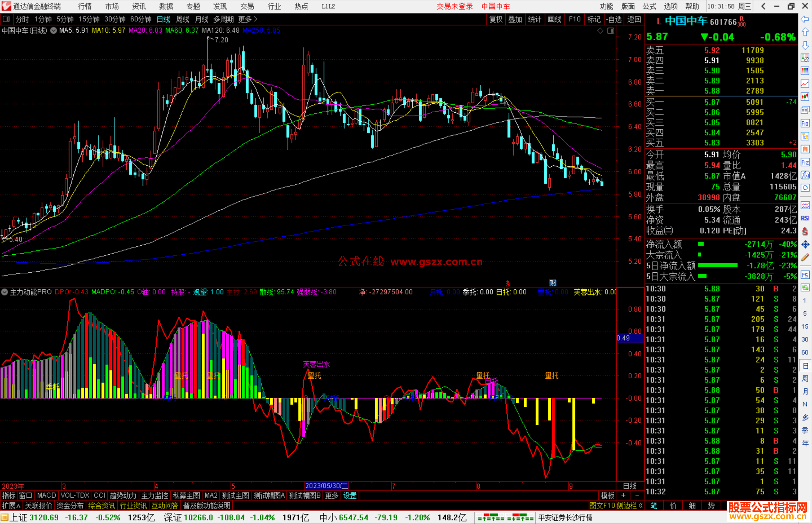Toggle the round button beside 主力动能PRO
Image resolution: width=812 pixels, height=524 pixels.
coord(5,292)
